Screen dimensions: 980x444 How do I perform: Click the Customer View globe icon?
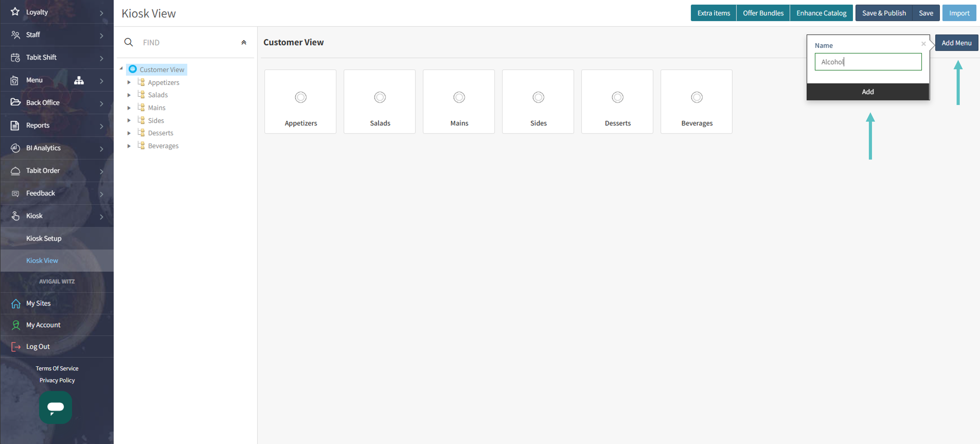point(132,69)
